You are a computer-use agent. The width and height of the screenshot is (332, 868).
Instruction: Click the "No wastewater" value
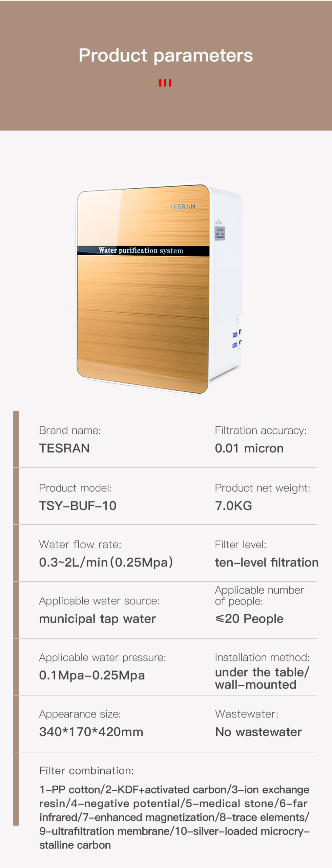(258, 732)
